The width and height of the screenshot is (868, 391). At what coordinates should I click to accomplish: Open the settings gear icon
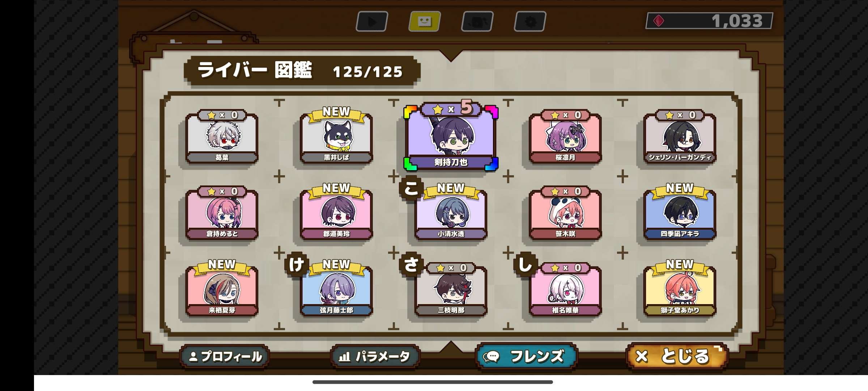point(530,22)
